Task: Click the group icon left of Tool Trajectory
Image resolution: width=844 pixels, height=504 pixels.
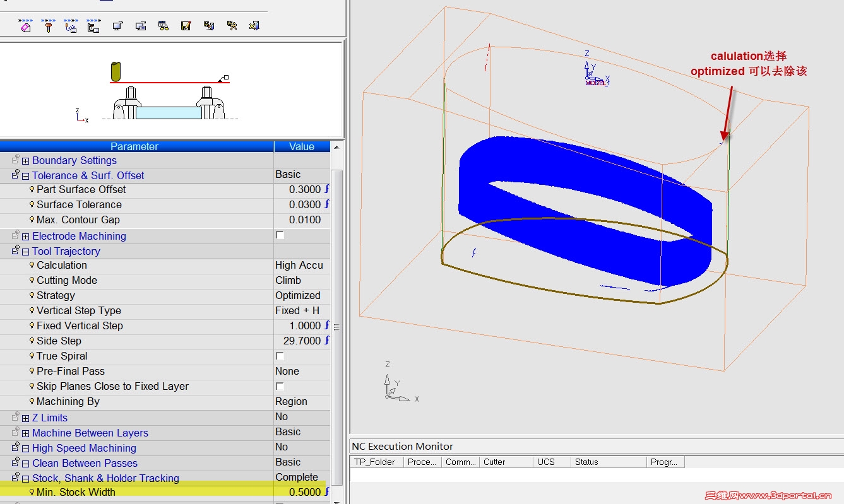Action: (x=16, y=250)
